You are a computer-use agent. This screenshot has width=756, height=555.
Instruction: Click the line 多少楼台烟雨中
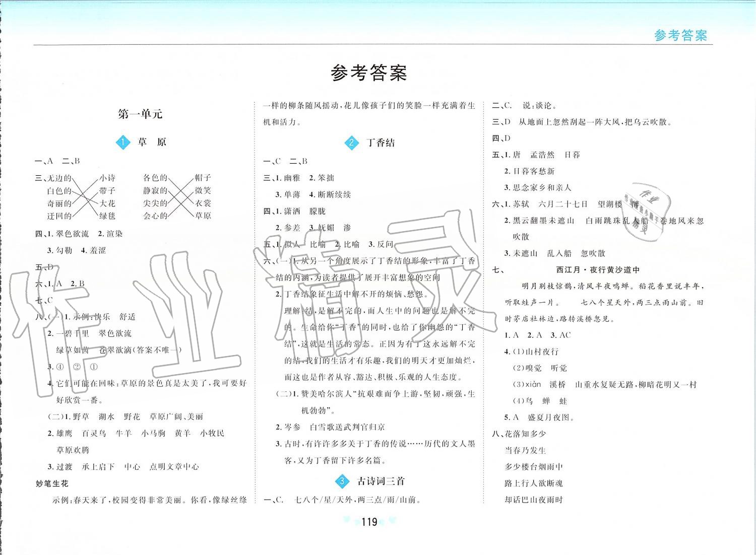534,467
